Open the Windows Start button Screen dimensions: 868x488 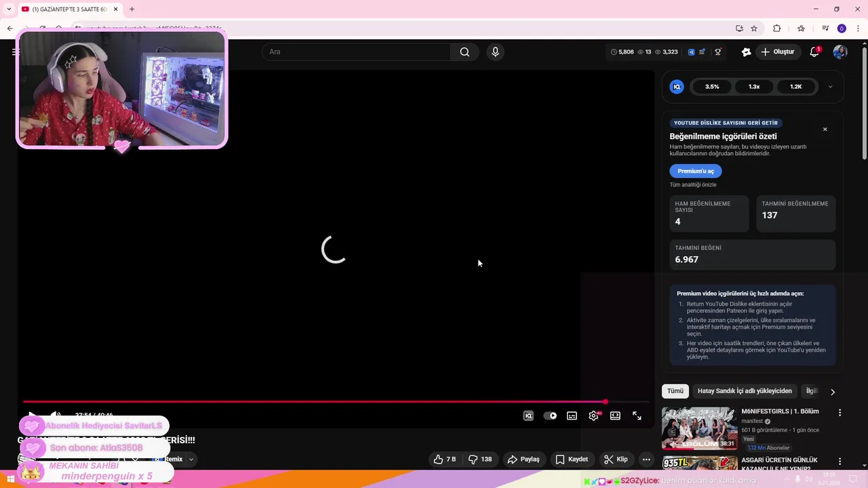click(x=10, y=480)
